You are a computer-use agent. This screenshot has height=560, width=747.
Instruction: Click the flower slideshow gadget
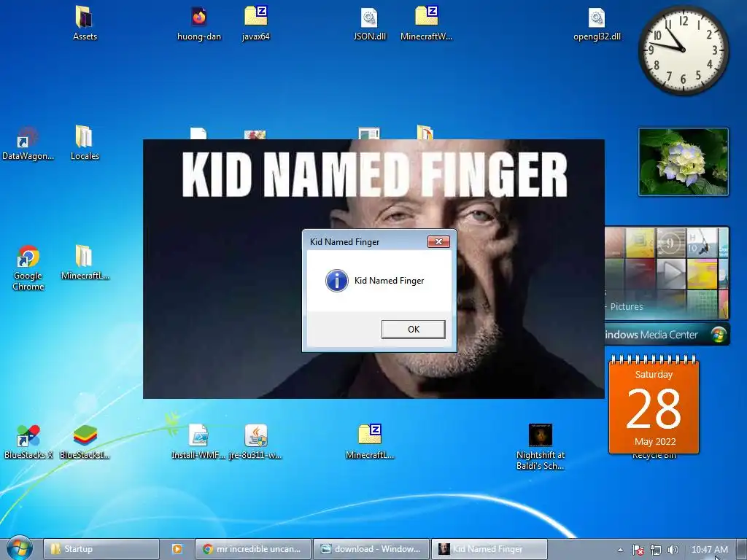point(683,162)
